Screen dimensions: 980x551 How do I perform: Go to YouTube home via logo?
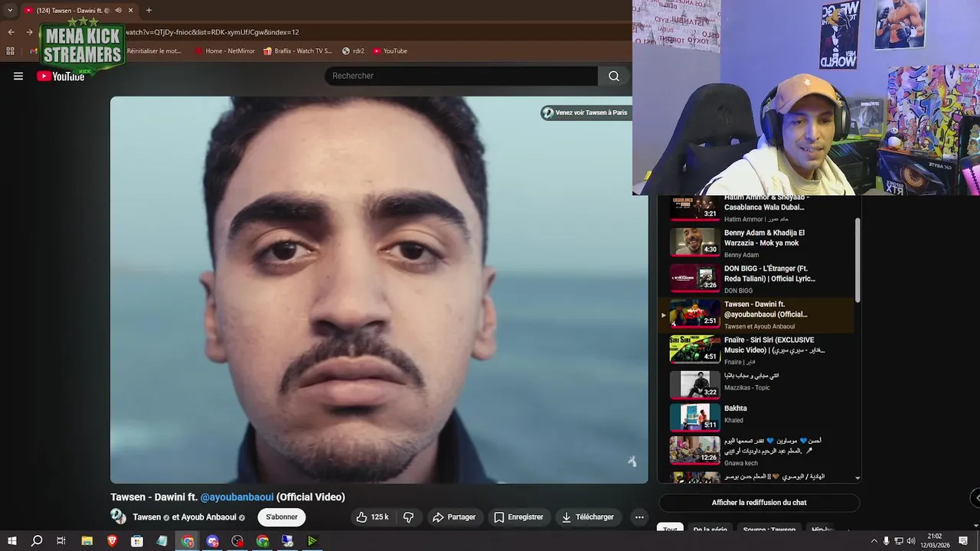(60, 76)
